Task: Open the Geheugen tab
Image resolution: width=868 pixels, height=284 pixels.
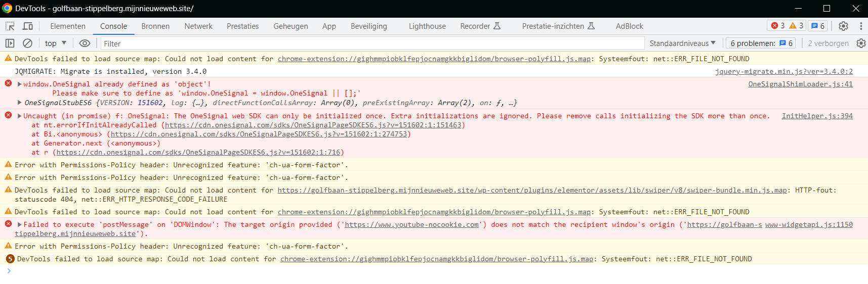Action: 291,26
